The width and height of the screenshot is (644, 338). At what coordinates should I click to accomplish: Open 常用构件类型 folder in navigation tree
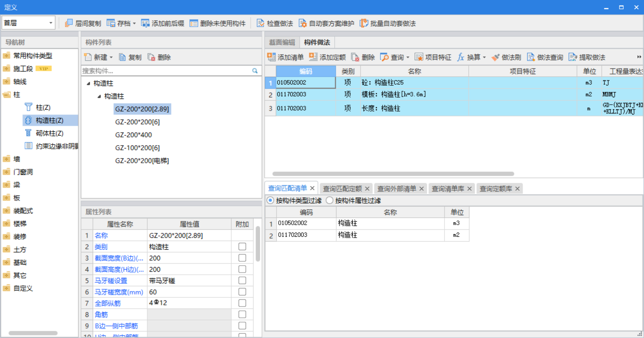tap(6, 56)
